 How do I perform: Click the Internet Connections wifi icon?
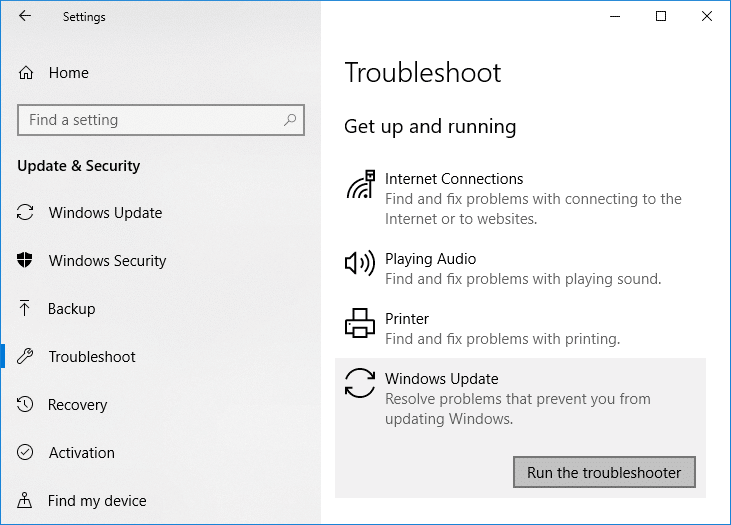click(360, 186)
